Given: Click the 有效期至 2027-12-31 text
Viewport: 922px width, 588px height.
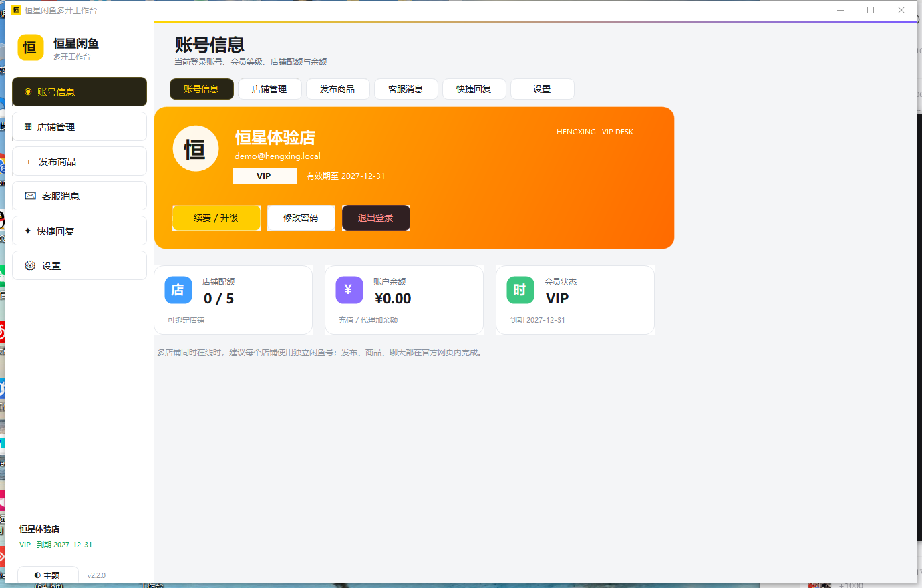Looking at the screenshot, I should click(345, 176).
